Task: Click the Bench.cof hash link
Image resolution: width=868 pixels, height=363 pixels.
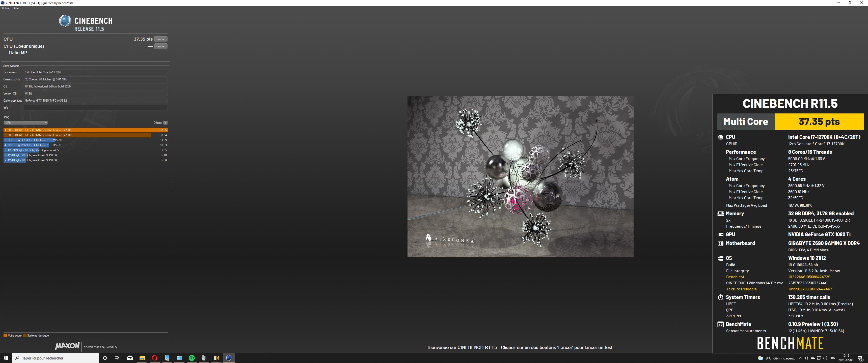Action: pos(809,277)
